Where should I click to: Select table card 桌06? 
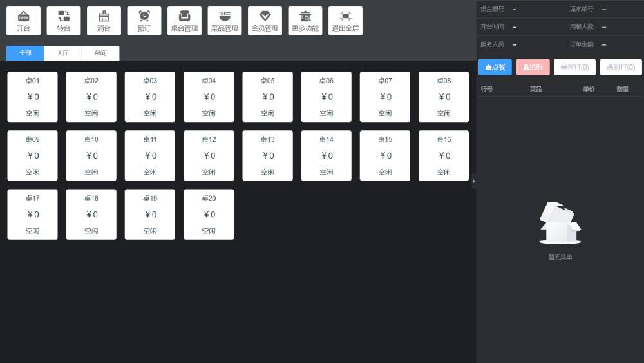pyautogui.click(x=326, y=97)
